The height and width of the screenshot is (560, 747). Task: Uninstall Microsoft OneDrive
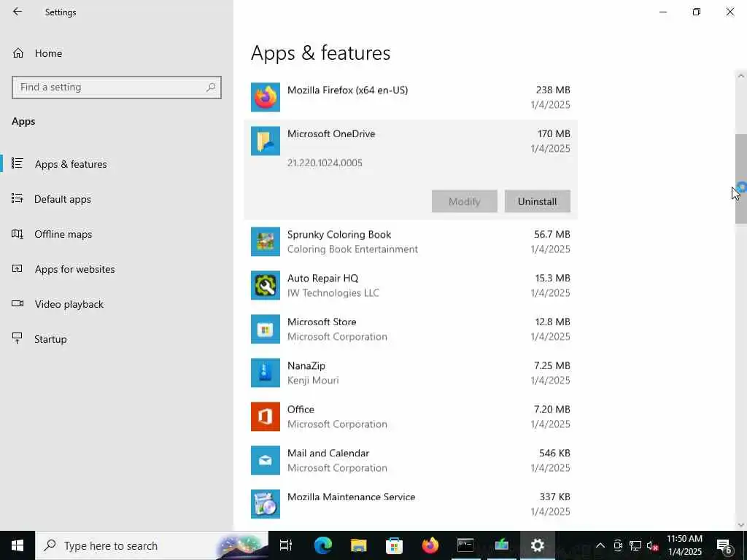coord(538,201)
